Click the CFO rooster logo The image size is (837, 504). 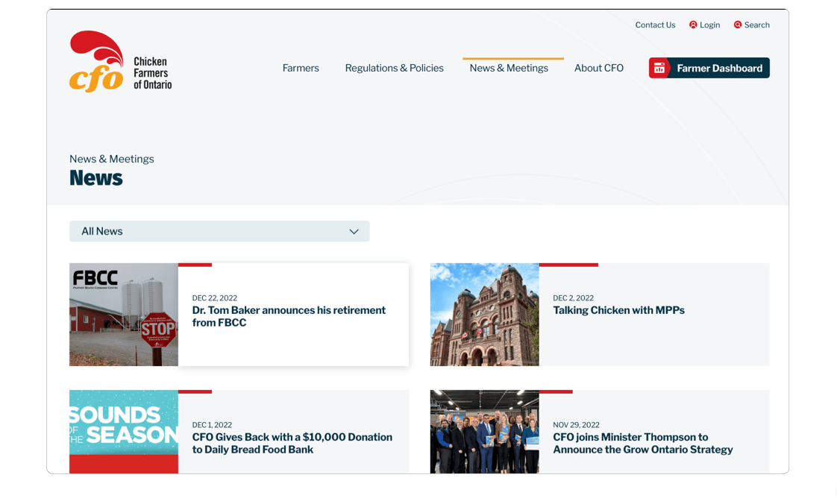point(97,61)
